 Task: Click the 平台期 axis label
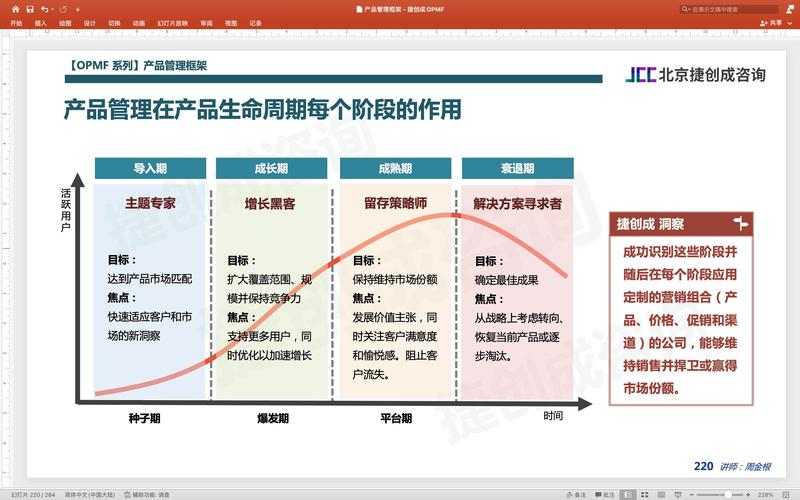396,418
